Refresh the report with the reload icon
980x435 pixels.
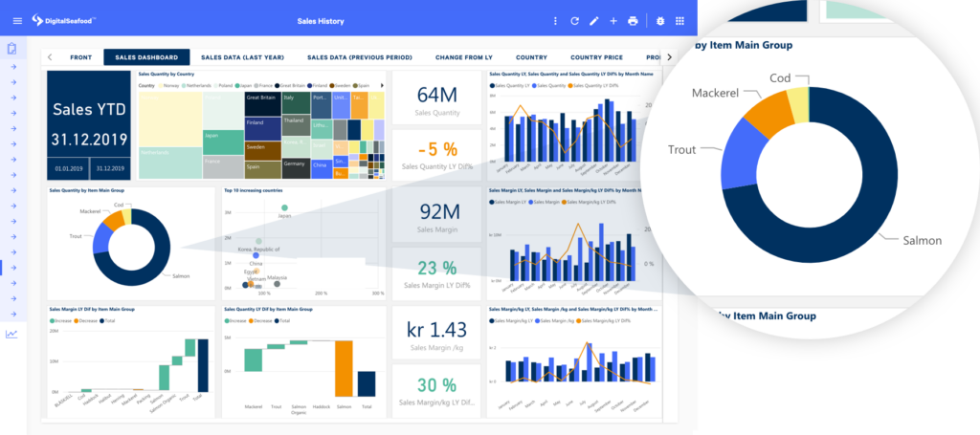tap(575, 21)
